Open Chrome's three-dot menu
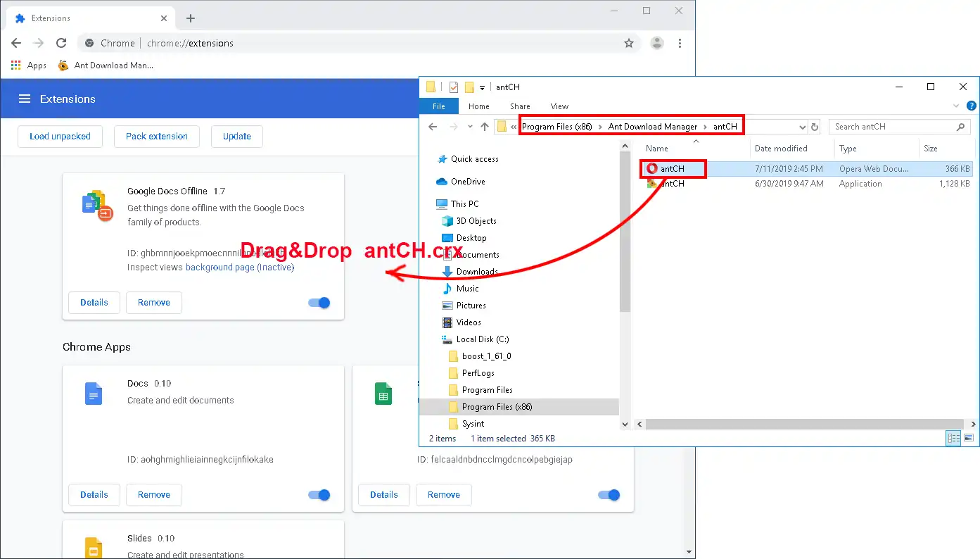 tap(680, 43)
